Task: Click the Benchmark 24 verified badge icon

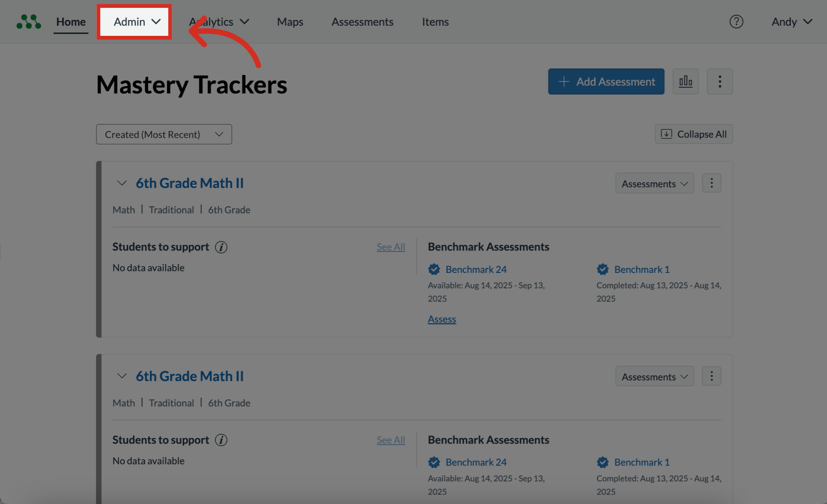Action: coord(434,269)
